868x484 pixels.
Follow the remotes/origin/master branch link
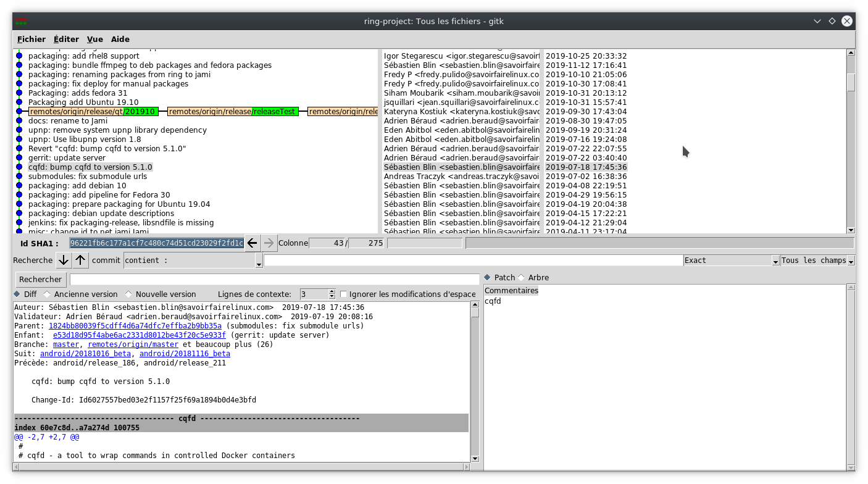pyautogui.click(x=133, y=344)
